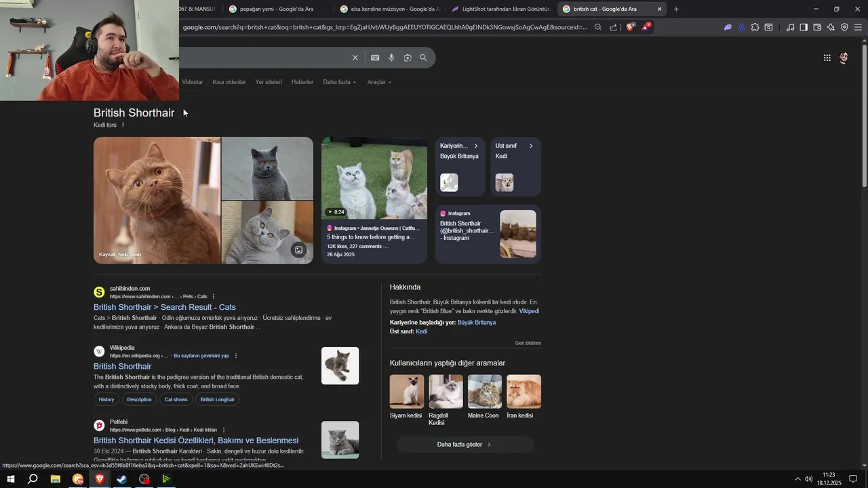Search by image with the Lens icon
Image resolution: width=868 pixels, height=488 pixels.
(408, 58)
